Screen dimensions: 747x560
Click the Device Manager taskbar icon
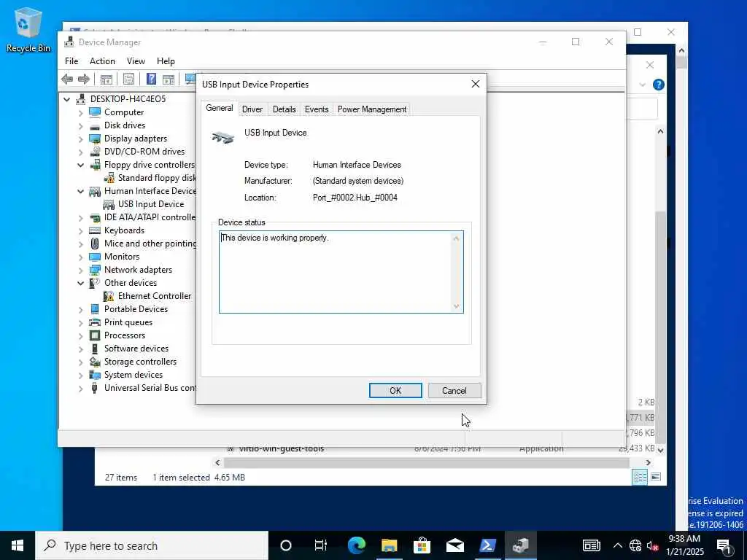(520, 545)
